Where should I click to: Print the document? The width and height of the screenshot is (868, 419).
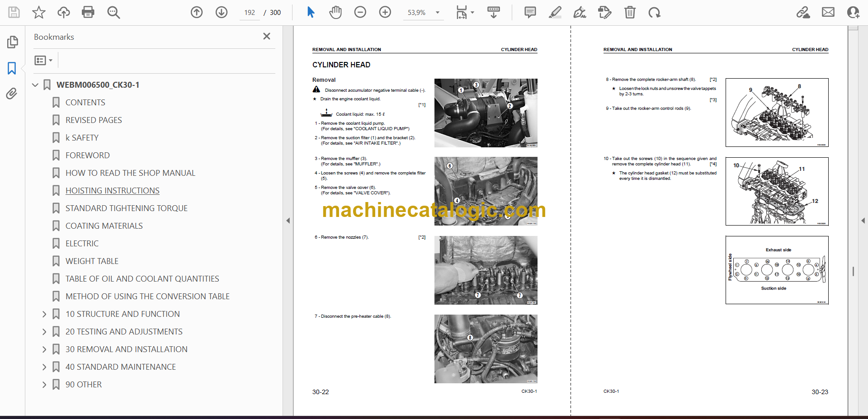point(88,12)
